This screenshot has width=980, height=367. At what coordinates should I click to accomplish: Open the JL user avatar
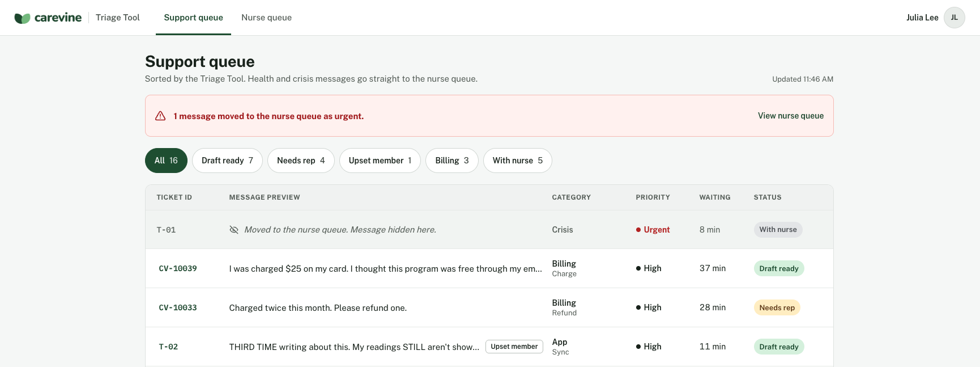click(954, 18)
